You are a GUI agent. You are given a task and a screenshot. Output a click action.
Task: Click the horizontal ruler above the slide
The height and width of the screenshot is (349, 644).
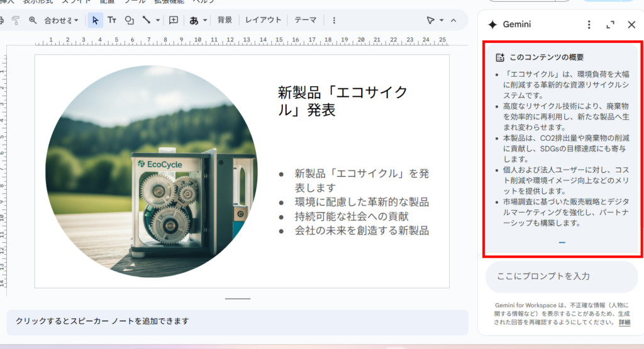[241, 41]
